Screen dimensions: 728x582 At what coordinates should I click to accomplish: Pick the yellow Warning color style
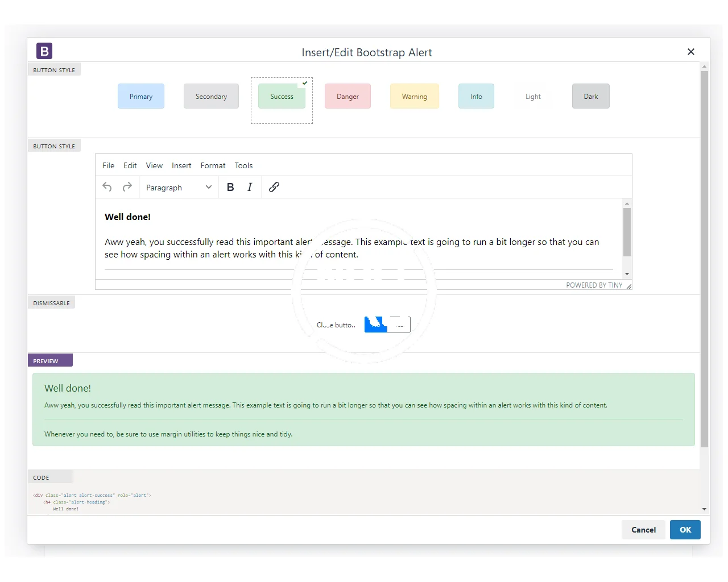(414, 97)
